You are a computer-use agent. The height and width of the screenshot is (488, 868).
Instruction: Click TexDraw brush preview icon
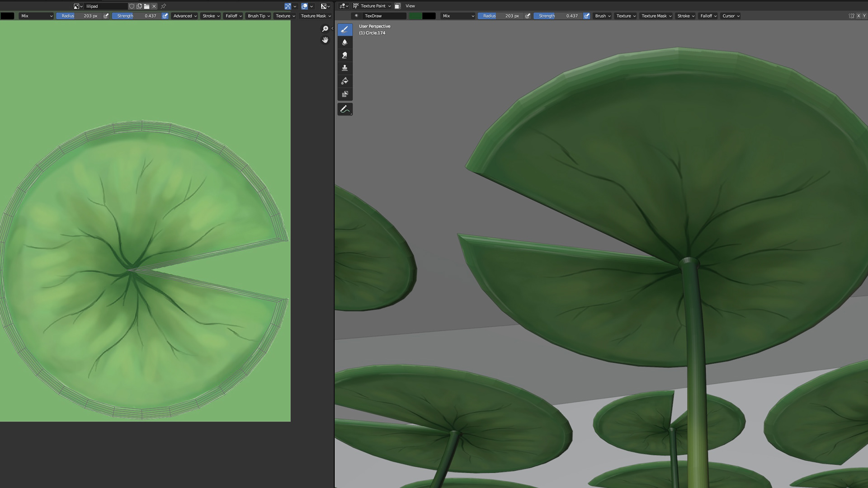click(356, 16)
